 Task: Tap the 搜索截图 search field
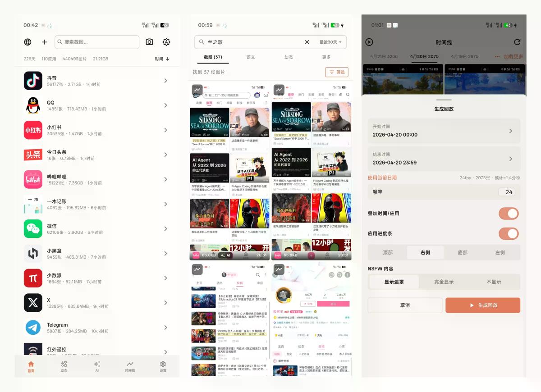pyautogui.click(x=97, y=42)
